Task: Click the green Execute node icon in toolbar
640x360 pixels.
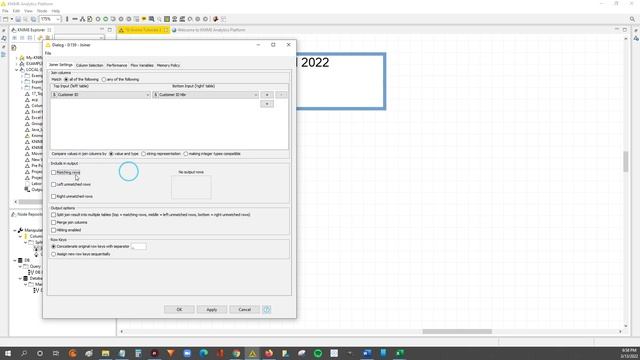Action: (106, 19)
